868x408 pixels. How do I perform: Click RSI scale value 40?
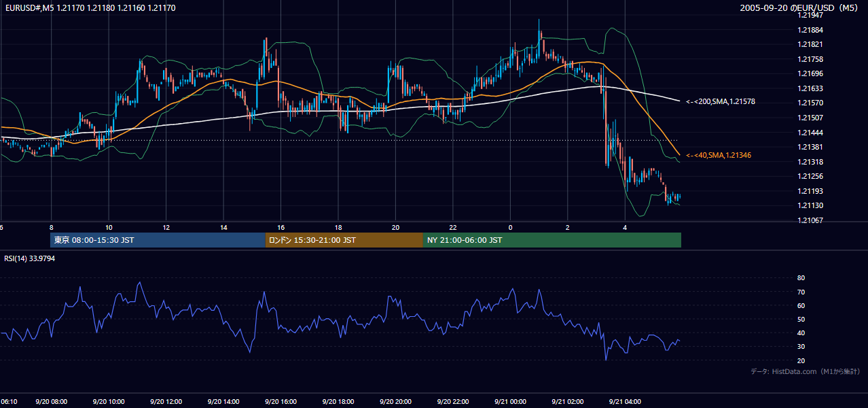(x=801, y=333)
